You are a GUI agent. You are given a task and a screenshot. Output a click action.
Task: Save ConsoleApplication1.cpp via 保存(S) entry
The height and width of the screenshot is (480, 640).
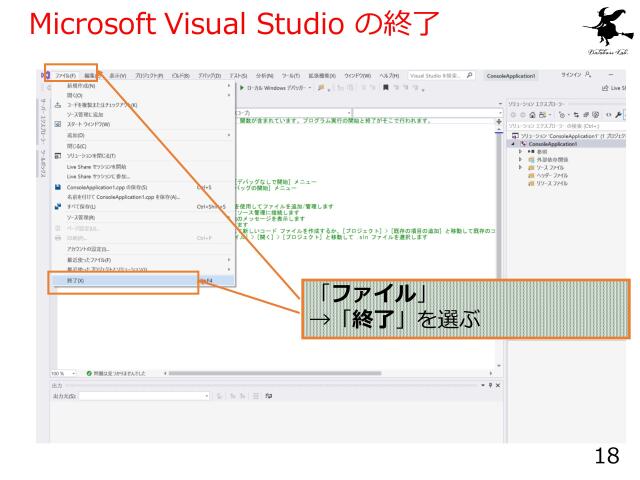pos(142,187)
